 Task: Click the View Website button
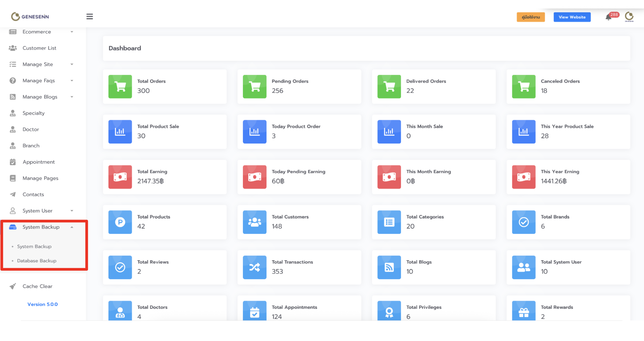(572, 17)
